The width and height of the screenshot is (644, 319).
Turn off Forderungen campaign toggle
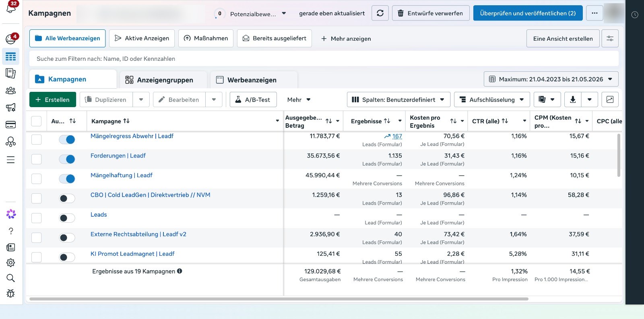67,159
